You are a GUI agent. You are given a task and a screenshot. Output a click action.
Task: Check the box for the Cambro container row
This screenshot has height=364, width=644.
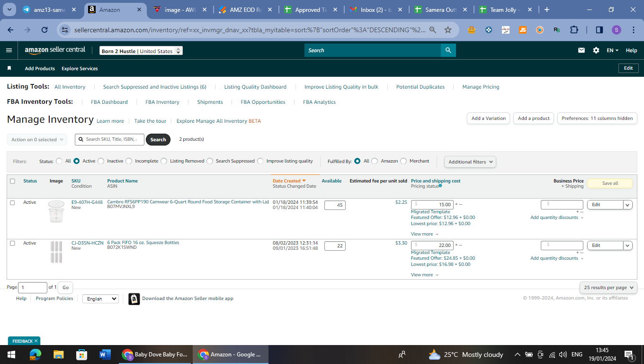(x=12, y=202)
